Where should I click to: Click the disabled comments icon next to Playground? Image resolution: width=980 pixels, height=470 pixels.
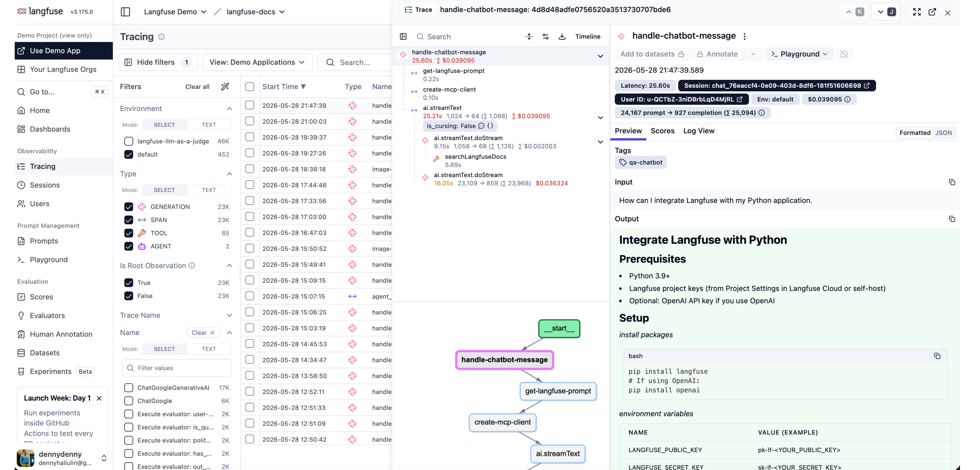844,54
